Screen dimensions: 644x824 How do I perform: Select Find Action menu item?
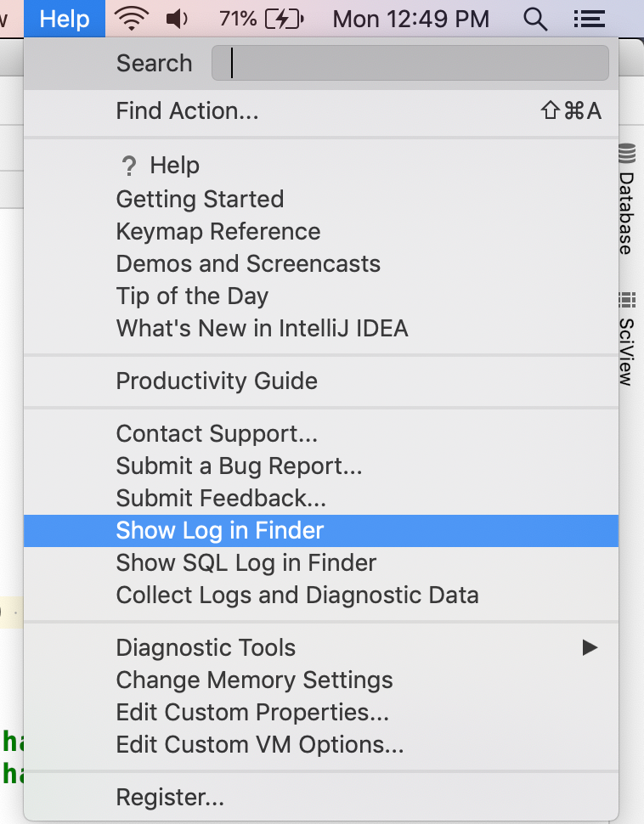187,110
